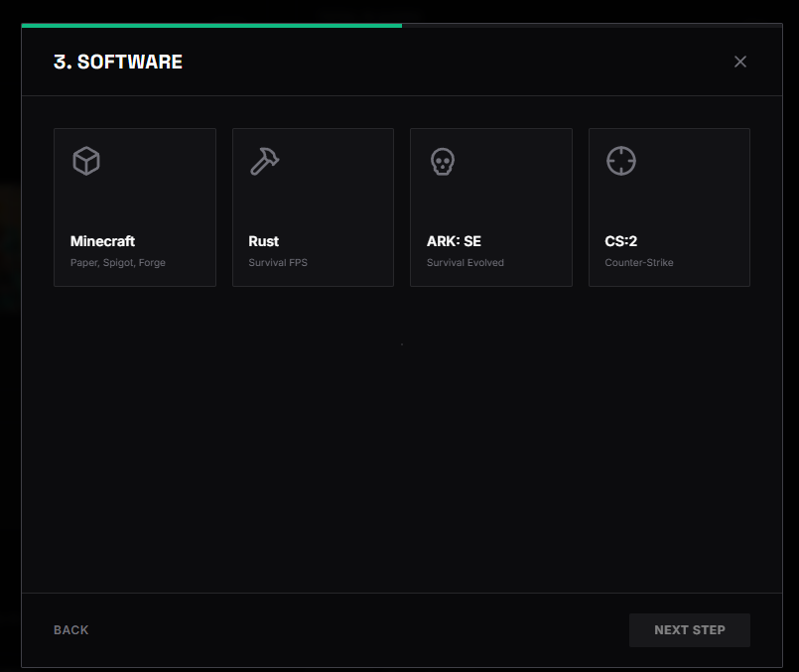Click the CS:2 crosshair icon
The width and height of the screenshot is (799, 672).
click(x=620, y=160)
